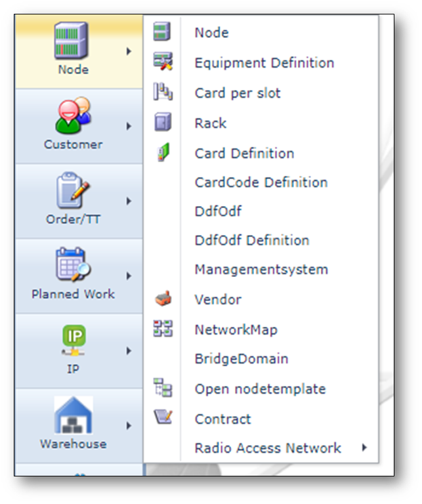Viewport: 422px width, 504px height.
Task: Open the Rack menu item
Action: tap(210, 123)
